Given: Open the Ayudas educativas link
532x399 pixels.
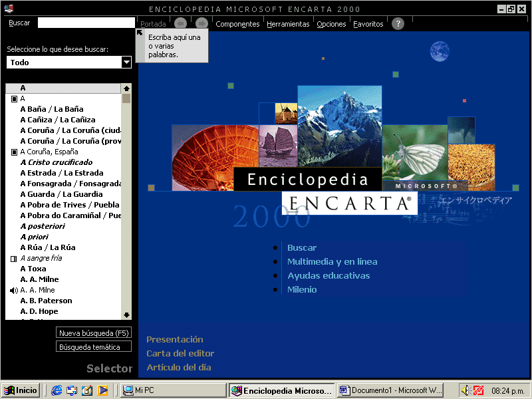Looking at the screenshot, I should tap(329, 275).
